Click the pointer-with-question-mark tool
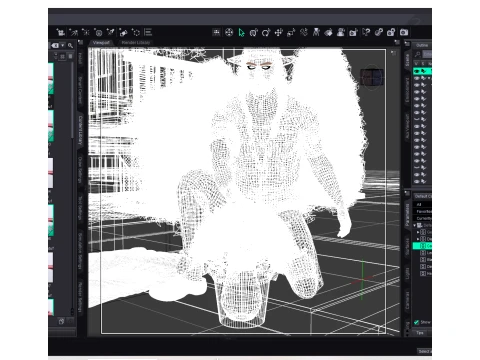The height and width of the screenshot is (360, 480). pyautogui.click(x=366, y=32)
